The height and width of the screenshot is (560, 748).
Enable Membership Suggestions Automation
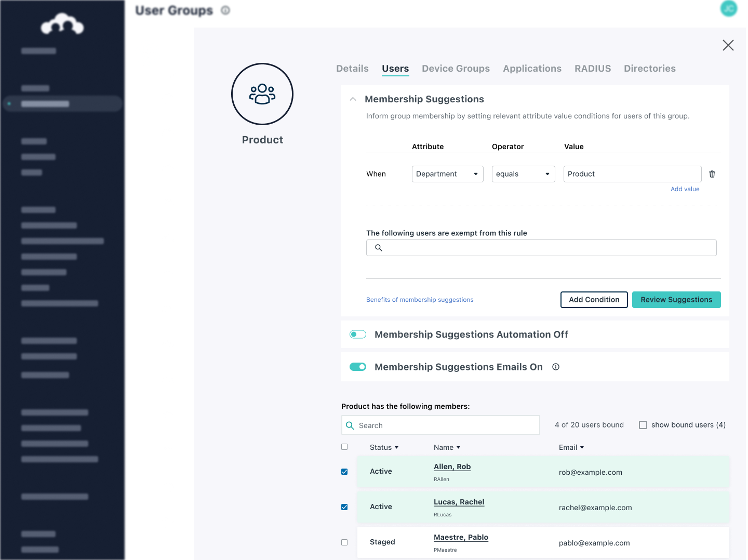coord(358,334)
